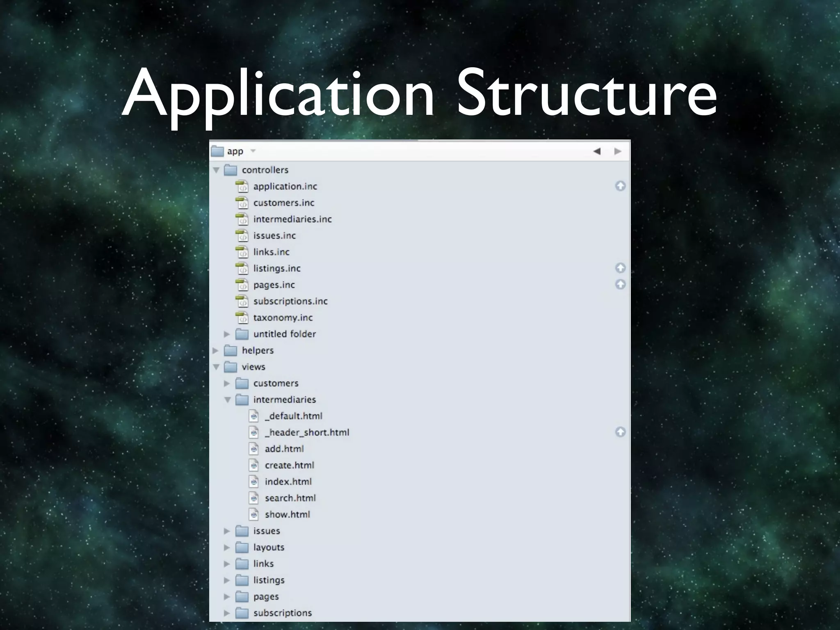Select the 'subscriptions.inc' file name
The image size is (840, 630).
(x=290, y=301)
